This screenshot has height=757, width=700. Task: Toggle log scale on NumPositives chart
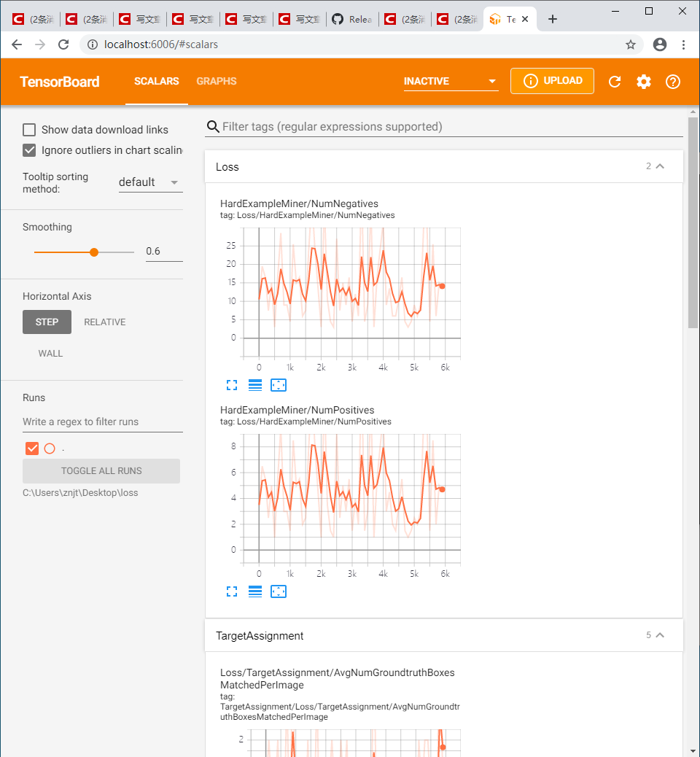tap(254, 591)
